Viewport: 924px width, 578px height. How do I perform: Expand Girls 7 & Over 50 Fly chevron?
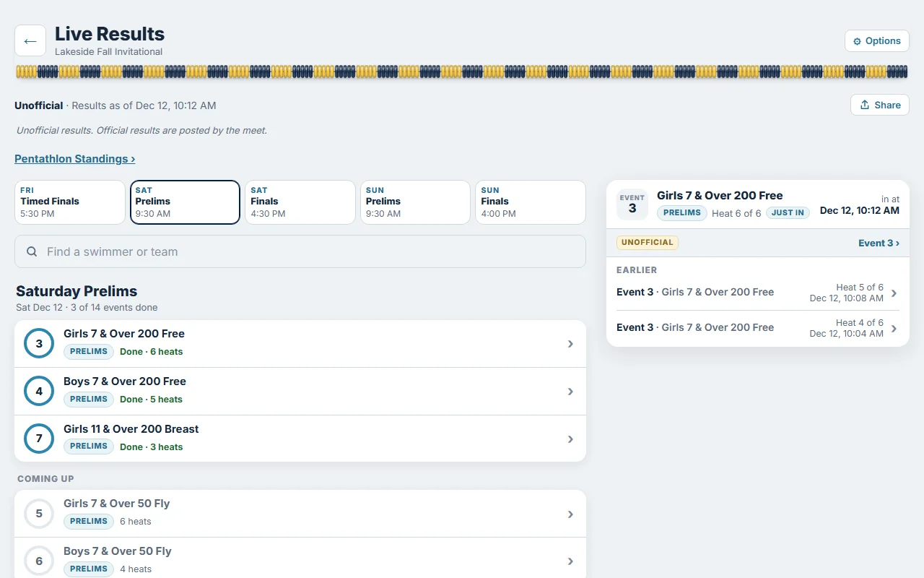point(570,514)
